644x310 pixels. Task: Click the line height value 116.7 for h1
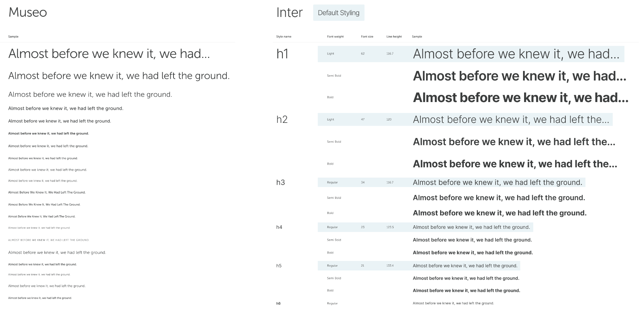tap(389, 54)
